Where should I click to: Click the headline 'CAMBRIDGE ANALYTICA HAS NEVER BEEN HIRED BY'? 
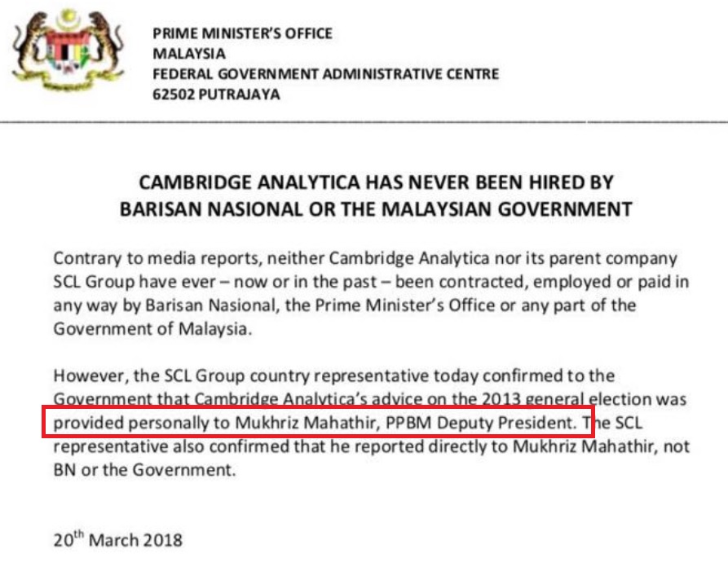click(376, 182)
